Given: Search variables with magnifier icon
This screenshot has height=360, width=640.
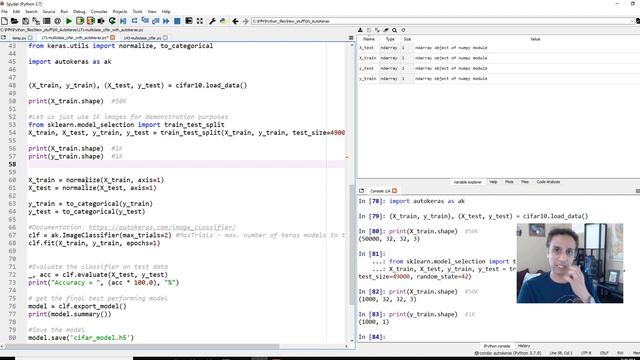Looking at the screenshot, I should click(394, 30).
